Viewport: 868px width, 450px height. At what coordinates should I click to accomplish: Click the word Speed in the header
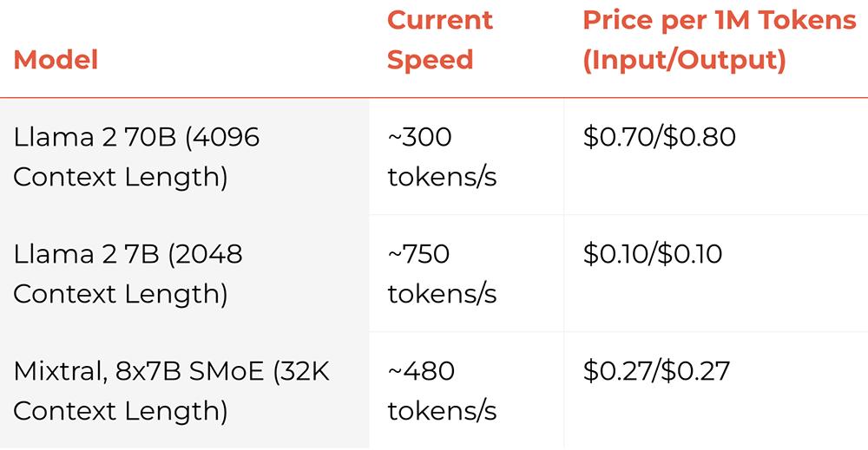(430, 60)
